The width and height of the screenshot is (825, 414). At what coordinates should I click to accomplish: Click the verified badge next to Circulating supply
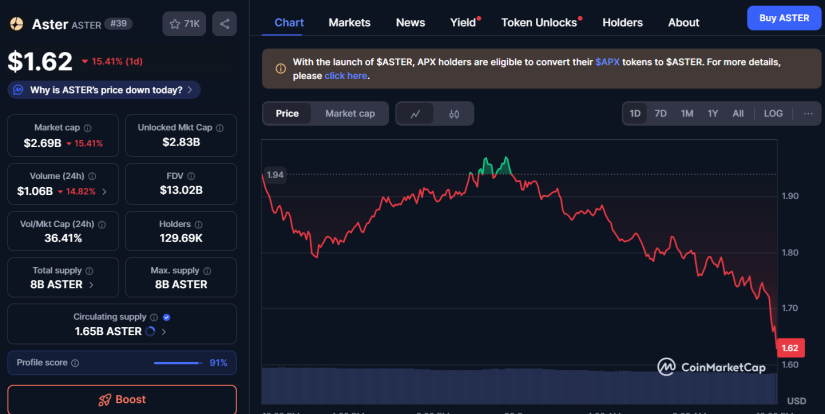tap(167, 317)
